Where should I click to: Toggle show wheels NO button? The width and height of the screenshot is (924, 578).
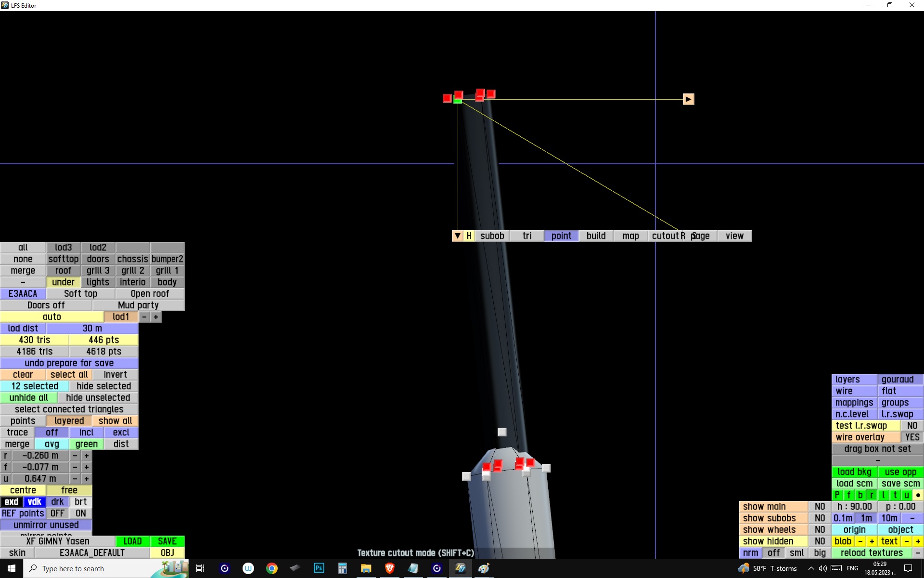click(x=820, y=530)
